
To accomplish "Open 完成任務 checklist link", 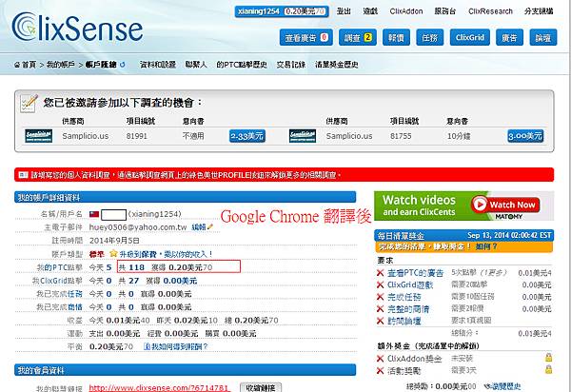I will click(x=404, y=297).
